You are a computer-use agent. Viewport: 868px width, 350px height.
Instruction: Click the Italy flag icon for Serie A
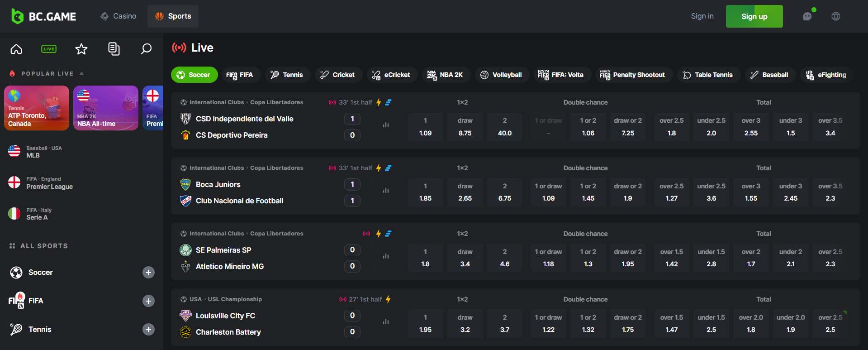14,213
